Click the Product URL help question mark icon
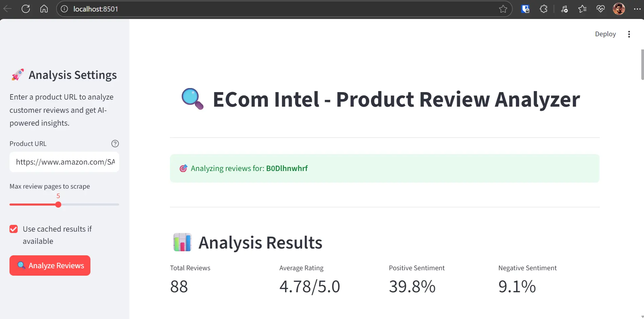644x319 pixels. pyautogui.click(x=115, y=144)
